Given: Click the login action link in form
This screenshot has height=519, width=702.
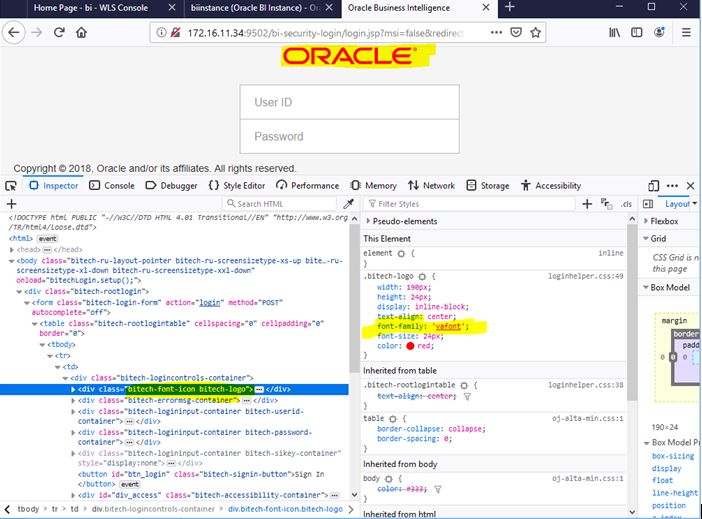Looking at the screenshot, I should click(x=210, y=303).
